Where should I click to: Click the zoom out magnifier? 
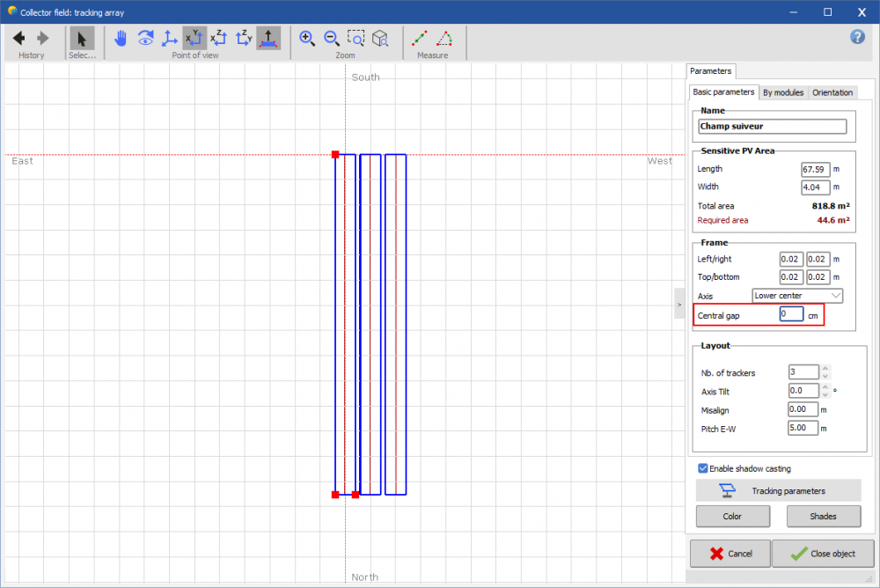[x=332, y=38]
